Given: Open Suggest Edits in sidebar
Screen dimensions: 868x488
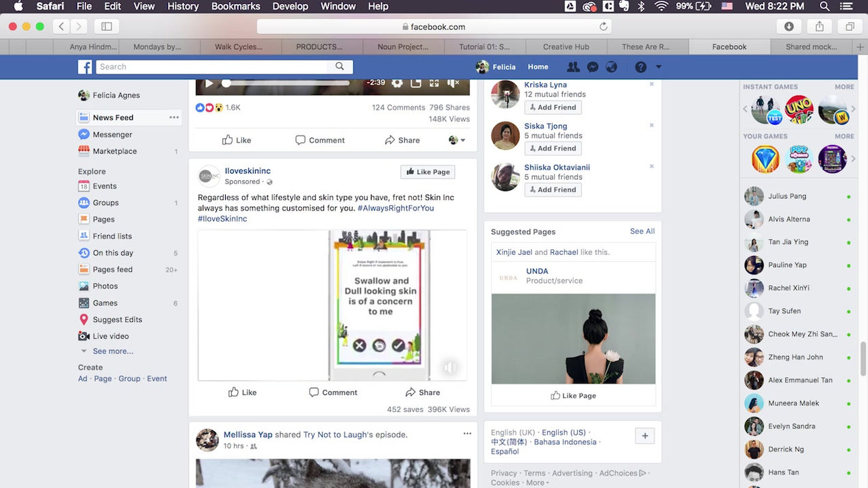Looking at the screenshot, I should 118,320.
